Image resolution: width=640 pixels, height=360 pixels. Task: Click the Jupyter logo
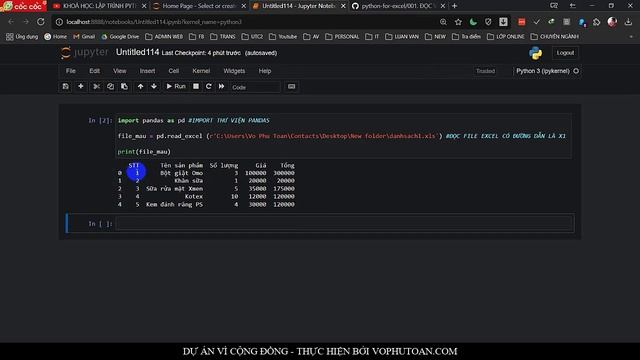pos(84,53)
